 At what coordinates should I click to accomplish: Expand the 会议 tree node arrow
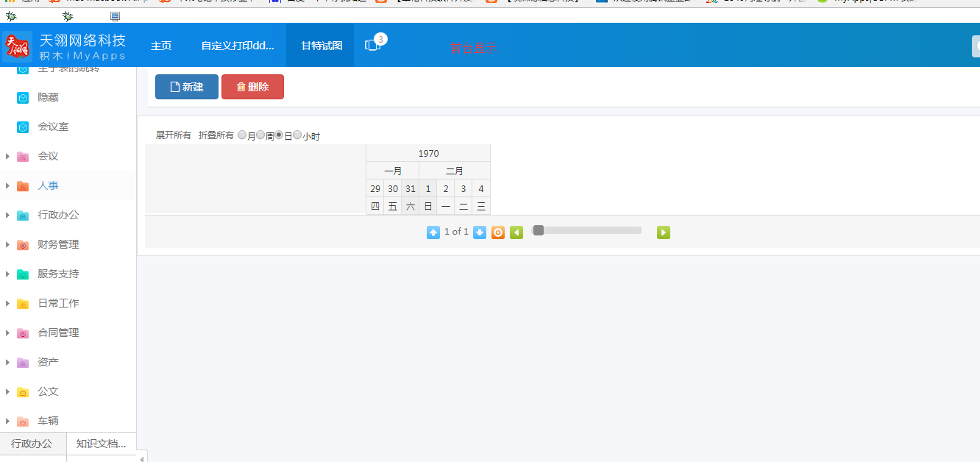point(7,156)
